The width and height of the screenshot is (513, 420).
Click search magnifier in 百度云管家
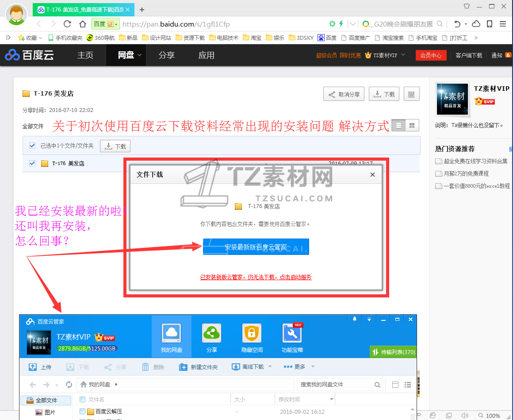point(377,385)
